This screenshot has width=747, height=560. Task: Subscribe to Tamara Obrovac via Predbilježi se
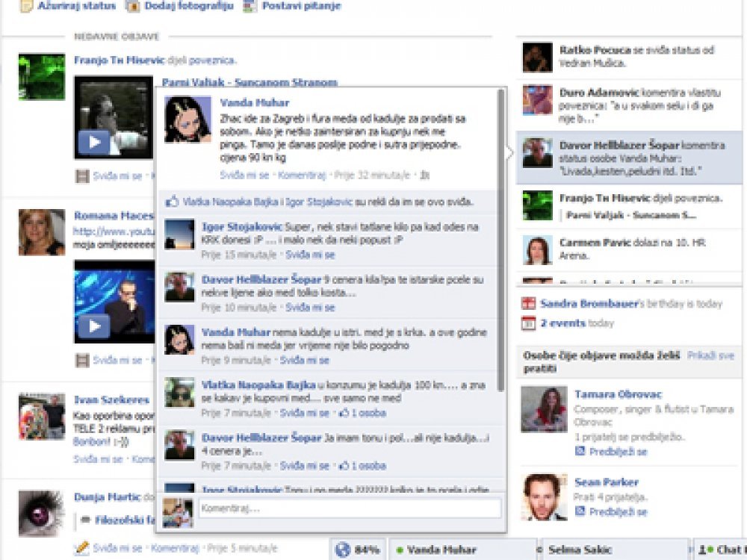[619, 452]
